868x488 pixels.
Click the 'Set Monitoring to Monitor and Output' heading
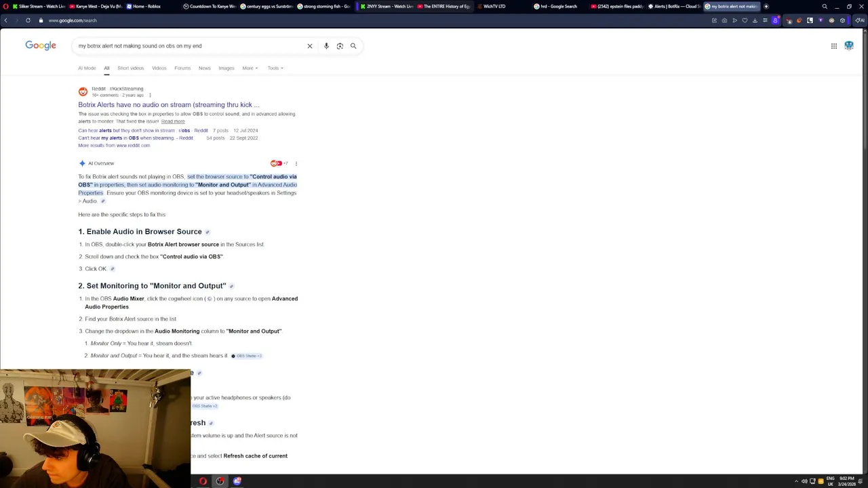pyautogui.click(x=152, y=286)
